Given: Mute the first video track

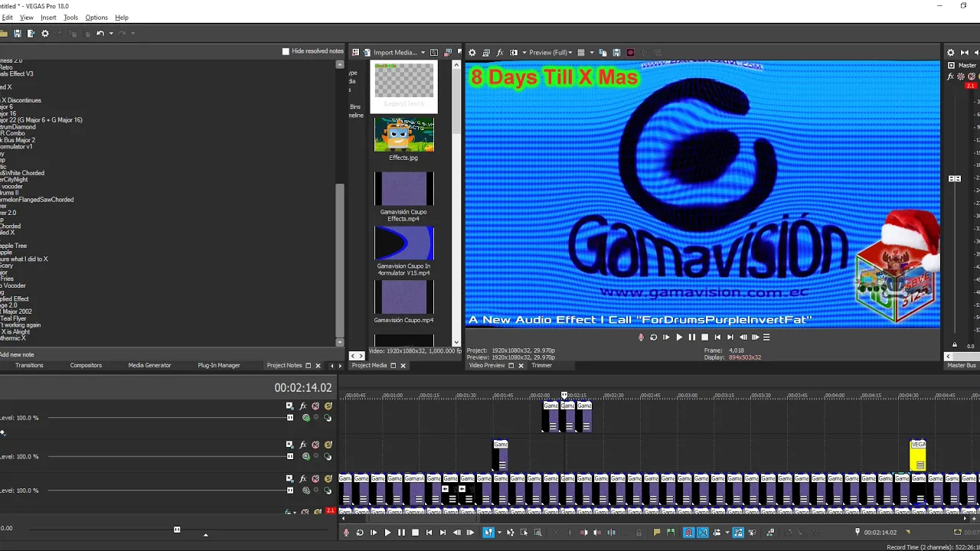Looking at the screenshot, I should click(x=315, y=406).
